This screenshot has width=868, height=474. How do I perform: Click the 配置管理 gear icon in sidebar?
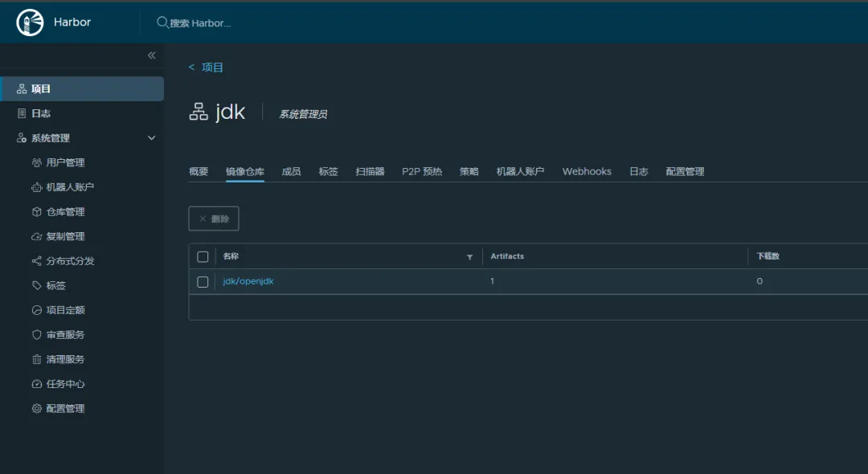(36, 408)
